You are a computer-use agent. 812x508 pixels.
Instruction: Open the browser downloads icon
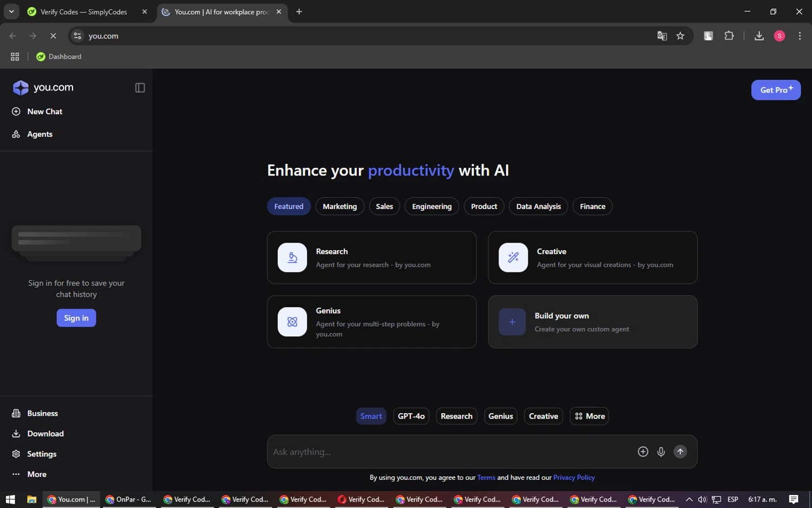759,36
